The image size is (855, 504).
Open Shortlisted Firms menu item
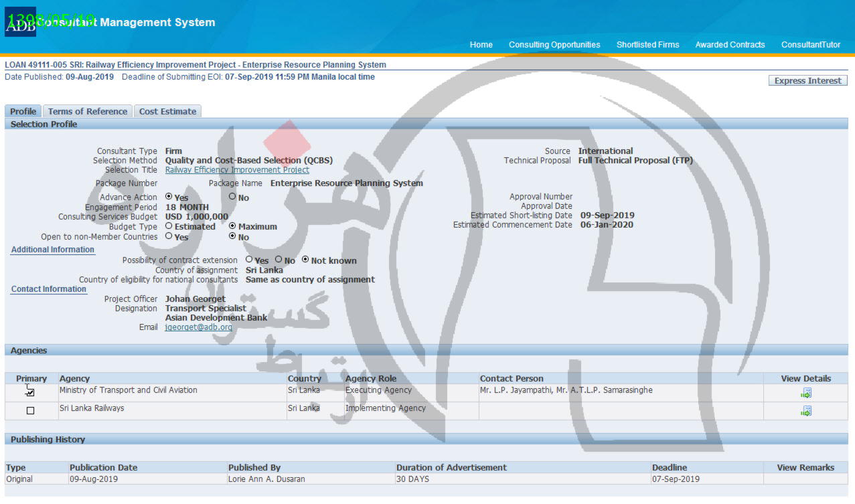coord(647,45)
